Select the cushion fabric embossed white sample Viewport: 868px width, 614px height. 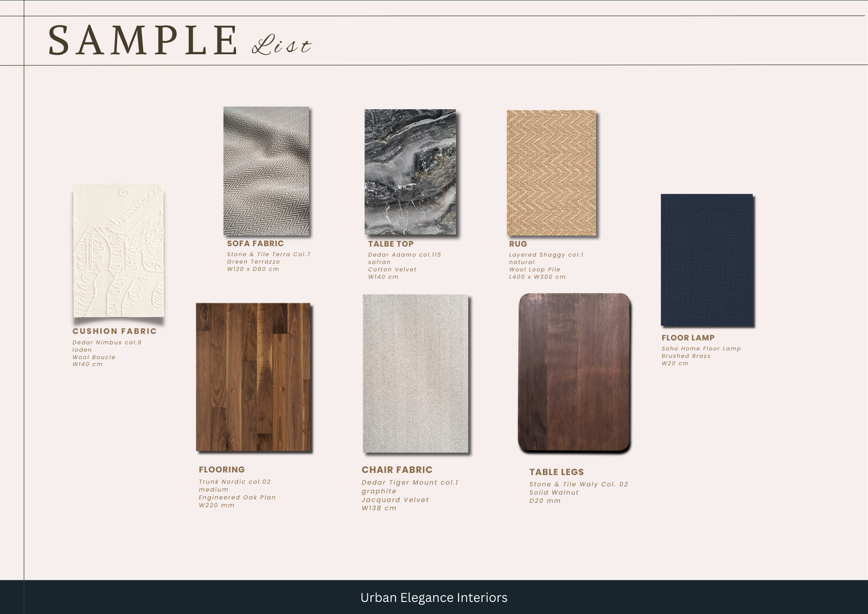tap(118, 251)
